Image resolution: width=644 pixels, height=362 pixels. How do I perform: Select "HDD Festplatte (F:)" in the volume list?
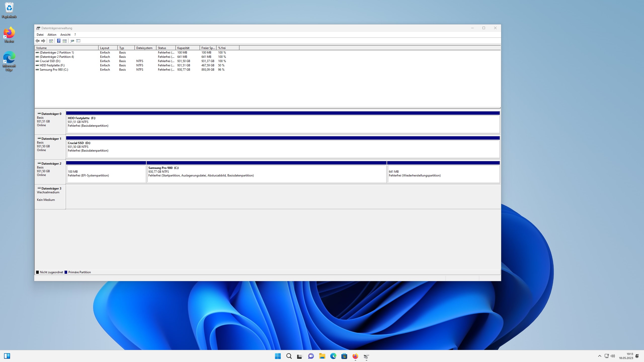coord(52,65)
